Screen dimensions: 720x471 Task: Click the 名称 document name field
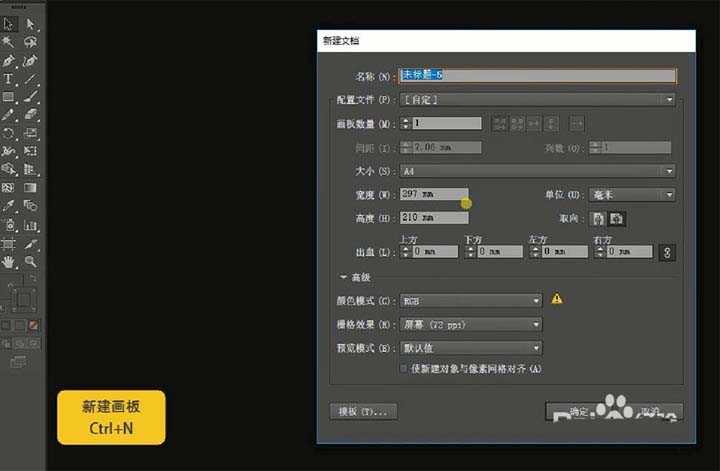[x=538, y=75]
